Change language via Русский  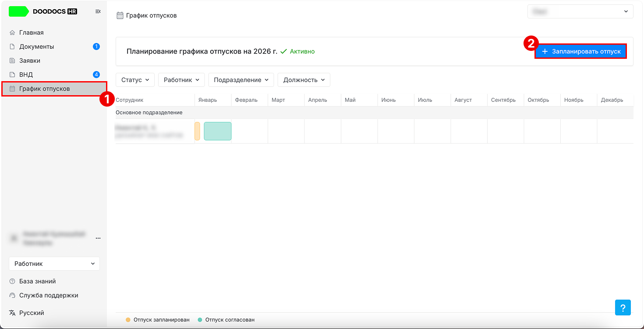pos(32,313)
